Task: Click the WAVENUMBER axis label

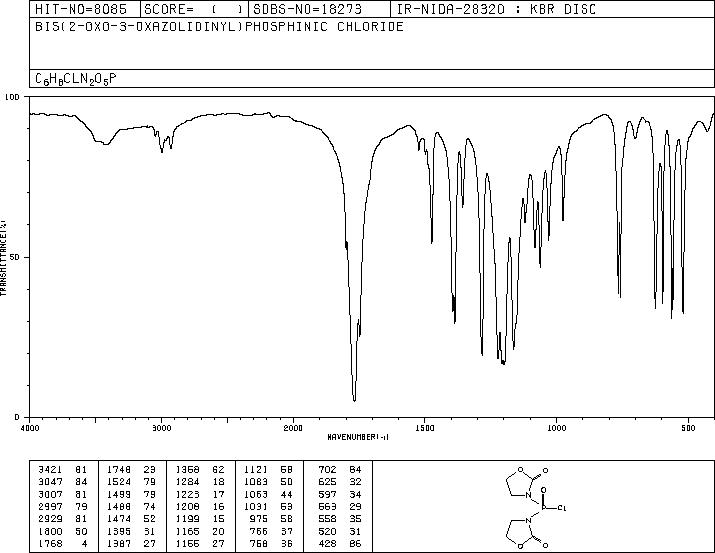Action: (x=358, y=437)
